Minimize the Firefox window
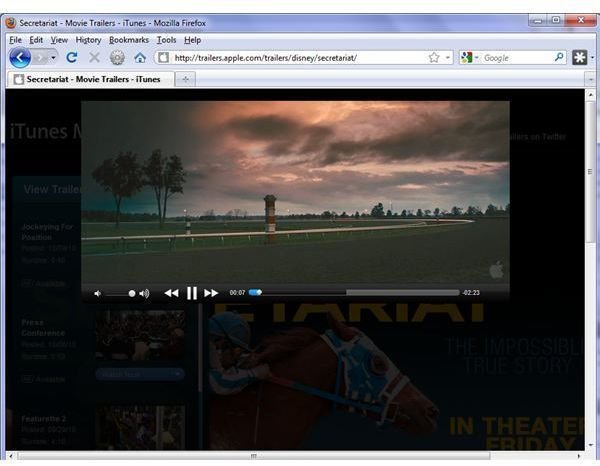The image size is (600, 466). [x=538, y=20]
